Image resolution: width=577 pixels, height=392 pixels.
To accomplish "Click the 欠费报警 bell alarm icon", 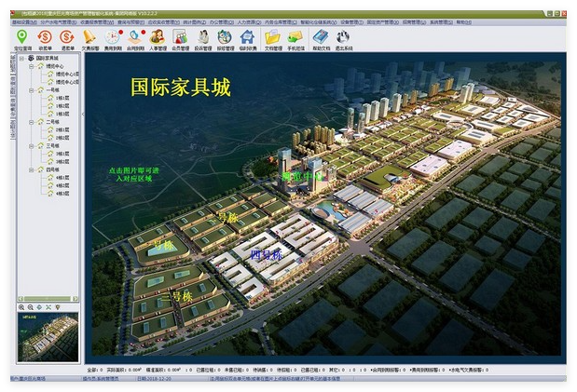I will pos(89,38).
